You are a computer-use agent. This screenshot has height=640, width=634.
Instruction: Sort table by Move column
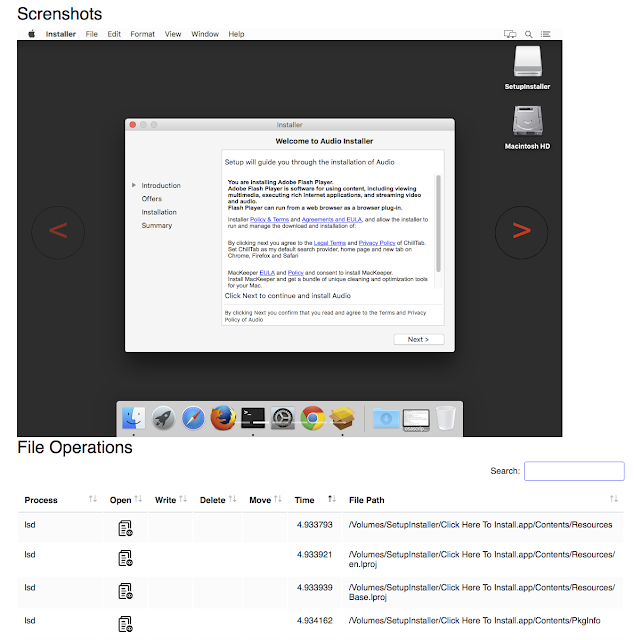tap(265, 500)
